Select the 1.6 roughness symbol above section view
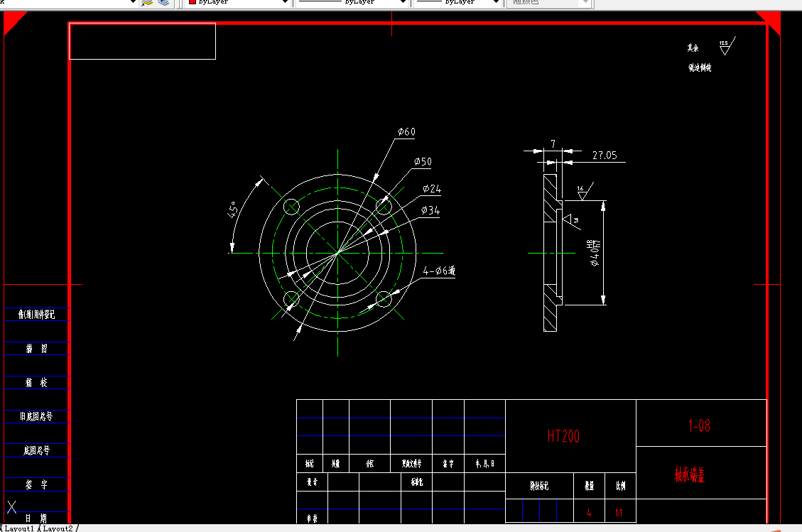Image resolution: width=802 pixels, height=532 pixels. (585, 191)
